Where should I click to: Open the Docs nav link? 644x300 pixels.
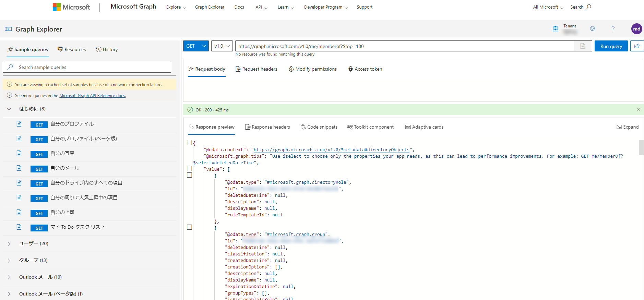pyautogui.click(x=239, y=7)
